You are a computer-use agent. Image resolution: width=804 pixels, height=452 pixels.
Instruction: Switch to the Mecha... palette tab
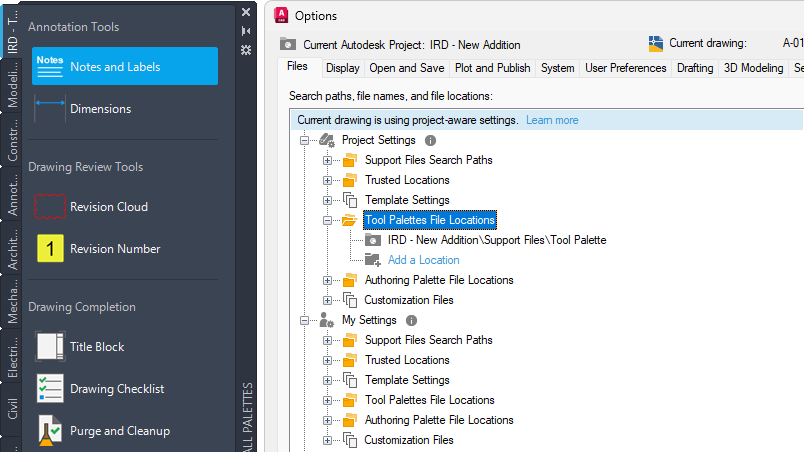tap(10, 302)
